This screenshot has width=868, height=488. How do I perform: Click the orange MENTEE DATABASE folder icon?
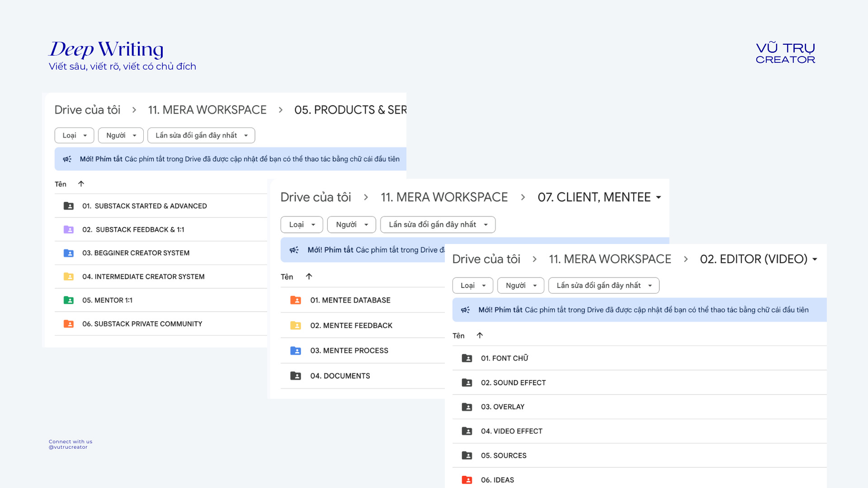tap(296, 300)
